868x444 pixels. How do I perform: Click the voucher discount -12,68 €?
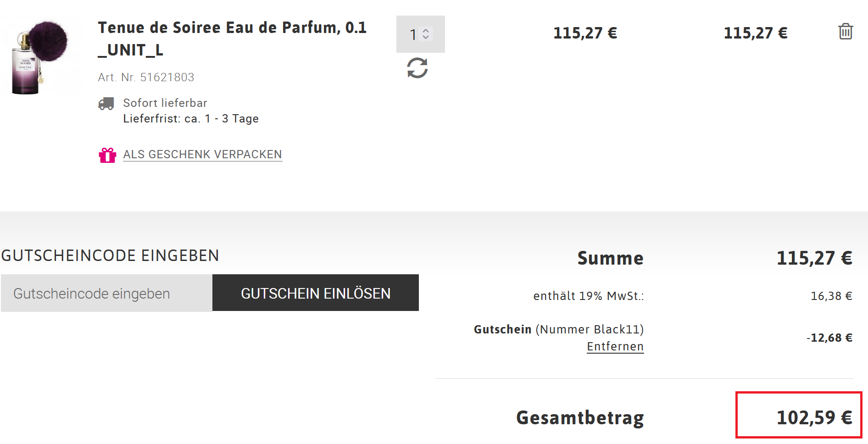829,338
